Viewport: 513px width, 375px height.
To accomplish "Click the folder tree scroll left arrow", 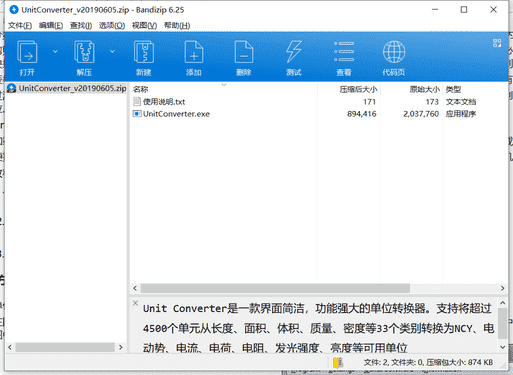I will click(x=10, y=347).
